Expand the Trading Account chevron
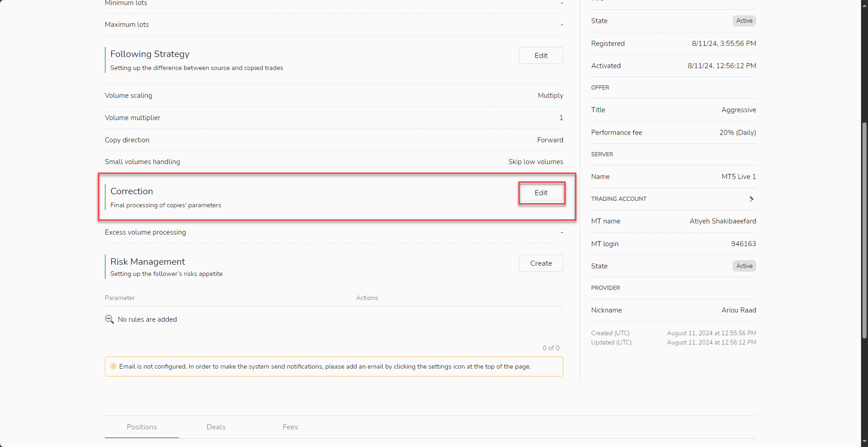This screenshot has width=868, height=447. point(752,199)
